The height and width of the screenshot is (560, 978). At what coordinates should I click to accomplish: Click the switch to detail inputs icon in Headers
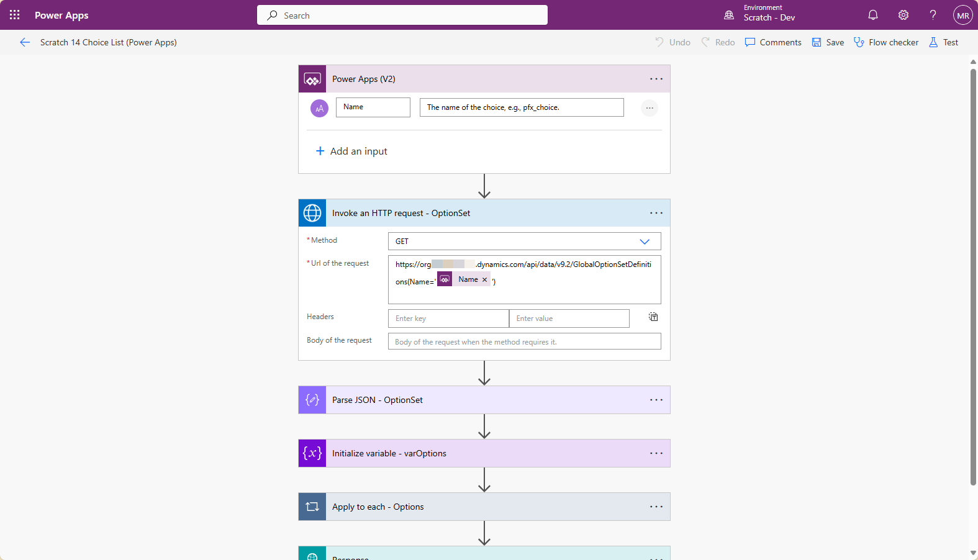[x=653, y=317]
